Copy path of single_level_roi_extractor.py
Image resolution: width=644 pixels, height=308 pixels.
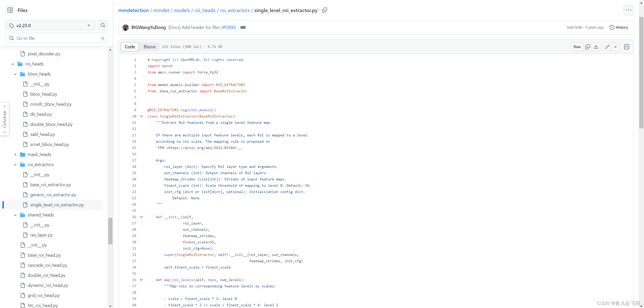(324, 10)
